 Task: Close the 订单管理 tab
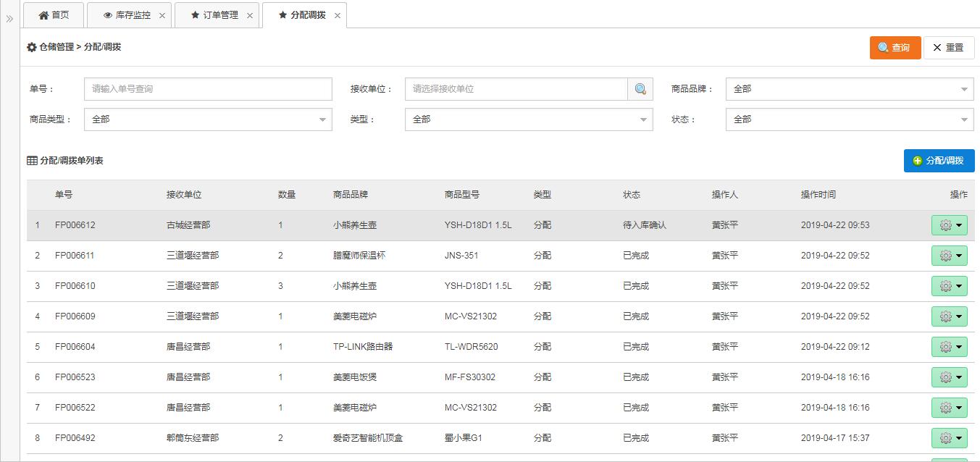(250, 15)
